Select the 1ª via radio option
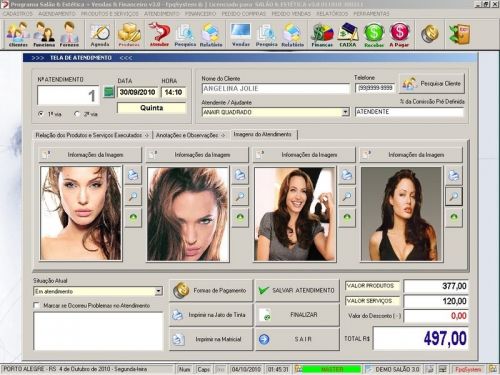This screenshot has height=375, width=500. click(41, 114)
